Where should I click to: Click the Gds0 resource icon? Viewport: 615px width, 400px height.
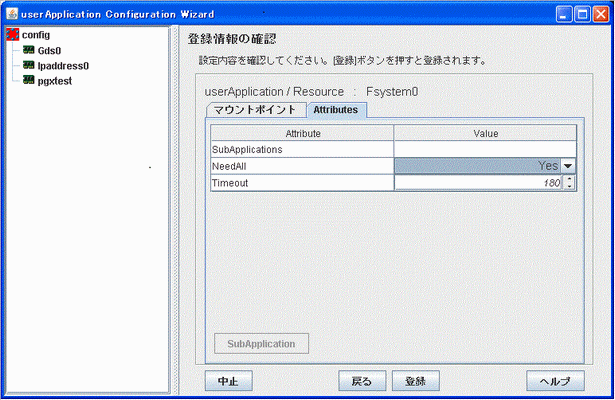point(28,50)
